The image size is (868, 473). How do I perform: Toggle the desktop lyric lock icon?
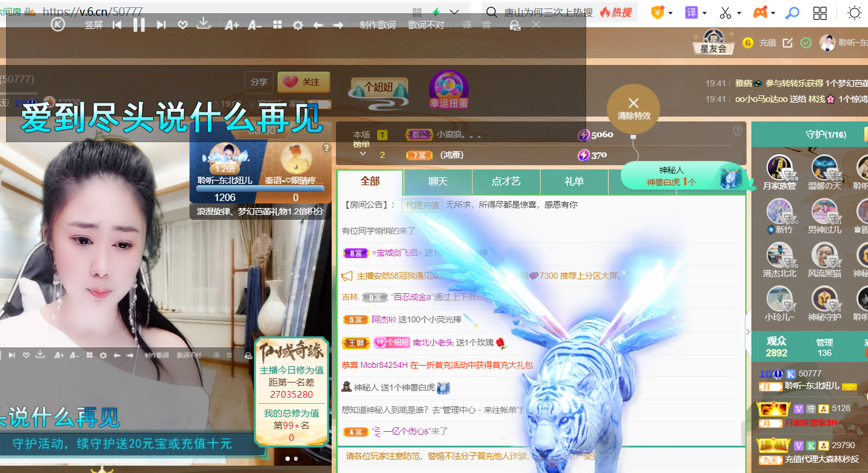pyautogui.click(x=514, y=25)
